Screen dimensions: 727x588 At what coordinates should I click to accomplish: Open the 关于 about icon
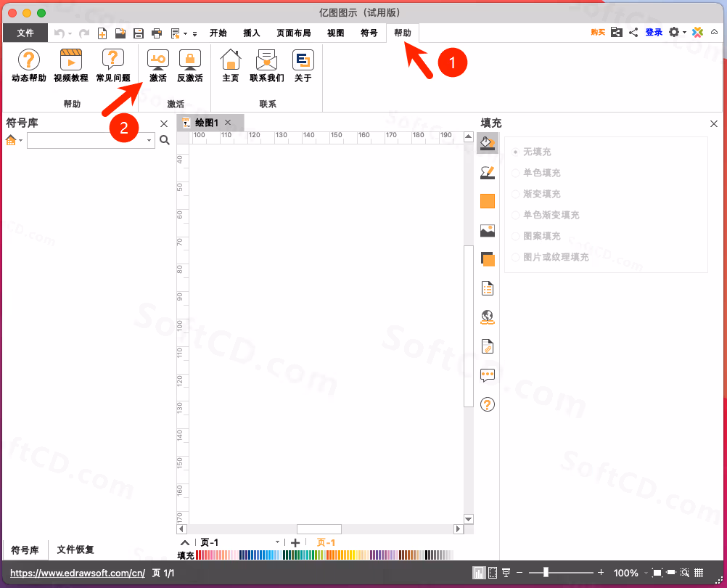pos(303,66)
